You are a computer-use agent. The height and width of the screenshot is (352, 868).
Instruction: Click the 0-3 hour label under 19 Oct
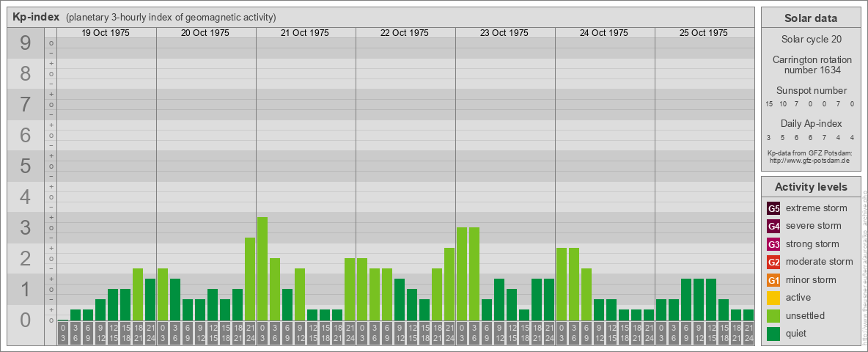tap(63, 334)
